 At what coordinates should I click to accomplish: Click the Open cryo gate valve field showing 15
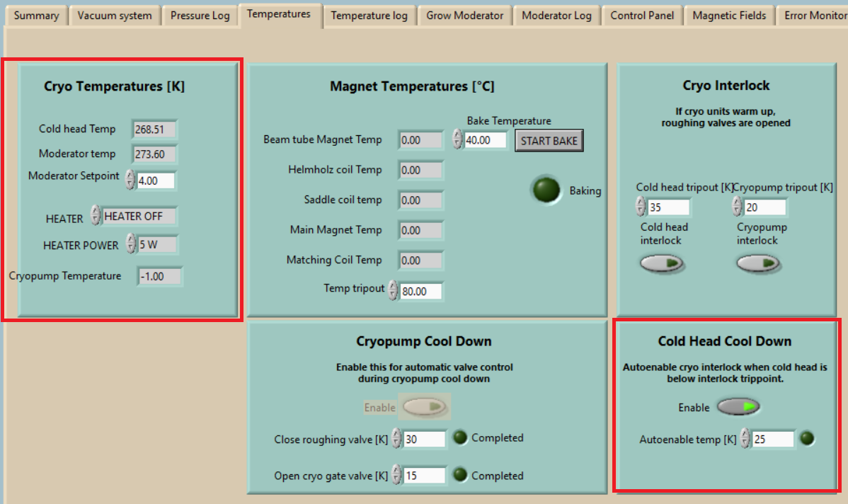coord(425,476)
